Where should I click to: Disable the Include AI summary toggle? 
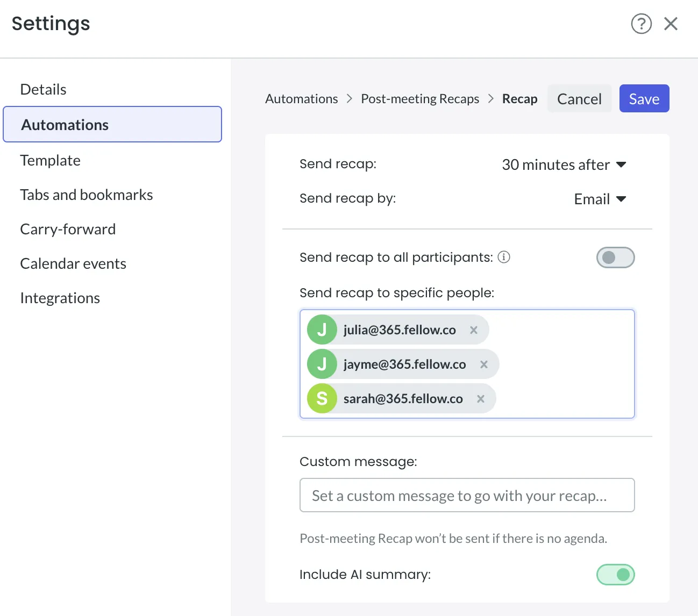[615, 575]
